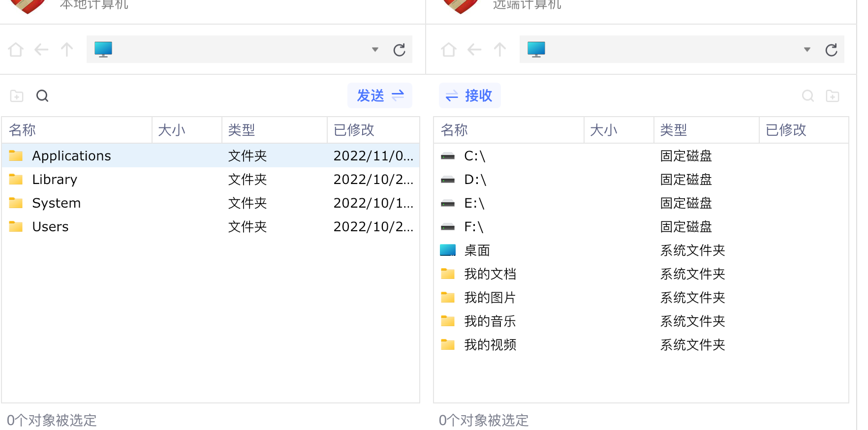Sort remote files by 已修改 column
868x430 pixels.
(x=804, y=130)
